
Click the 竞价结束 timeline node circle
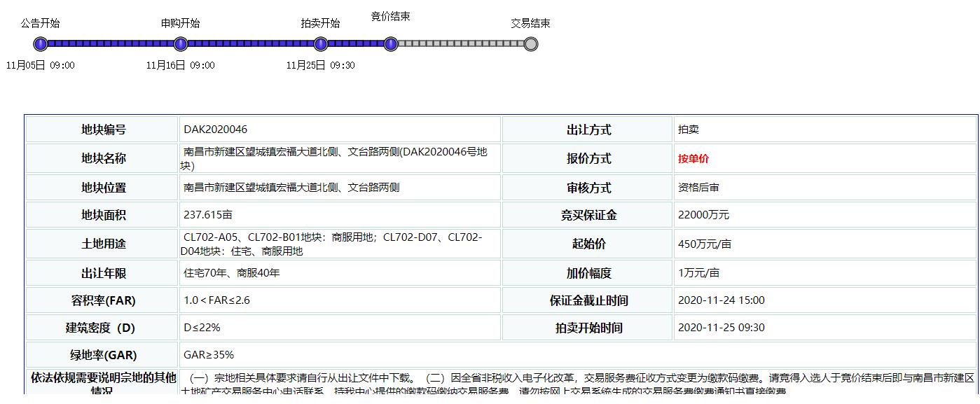pos(391,44)
